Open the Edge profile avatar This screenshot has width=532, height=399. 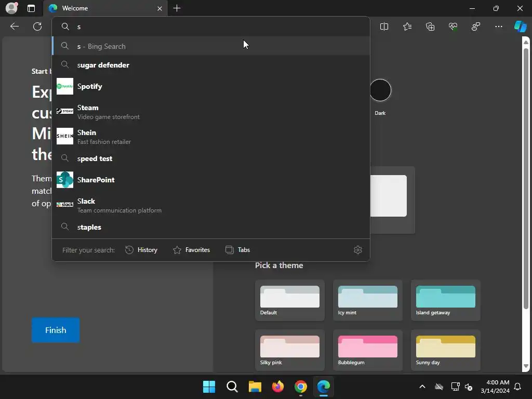coord(11,8)
